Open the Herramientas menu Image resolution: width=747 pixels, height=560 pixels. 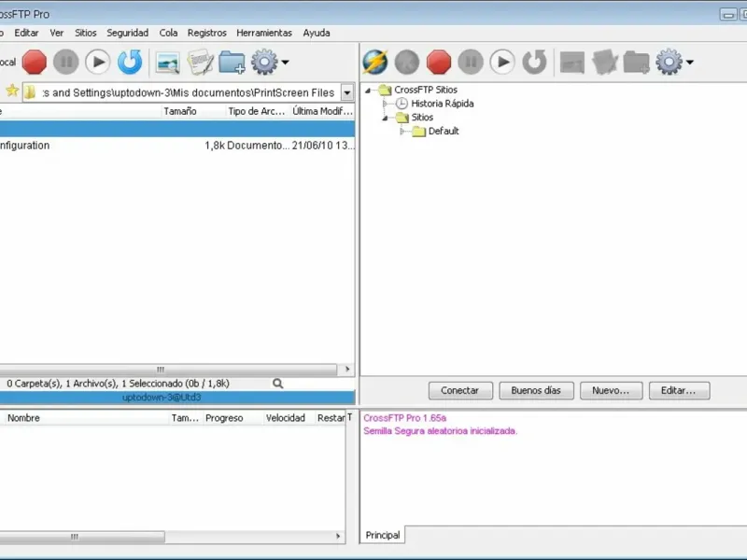264,33
